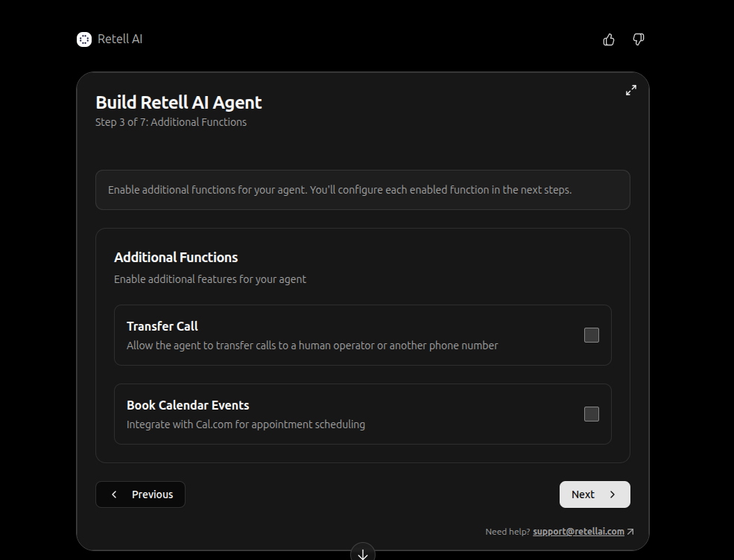Go to the Next step

(x=595, y=494)
